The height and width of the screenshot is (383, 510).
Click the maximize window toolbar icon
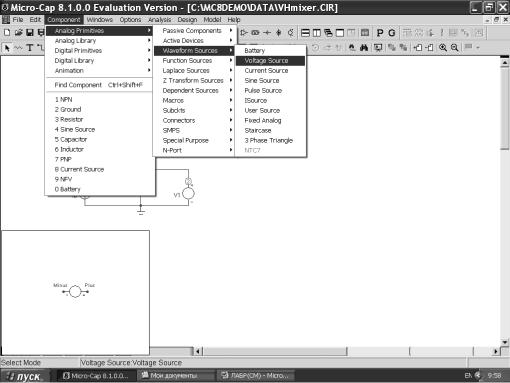(340, 33)
